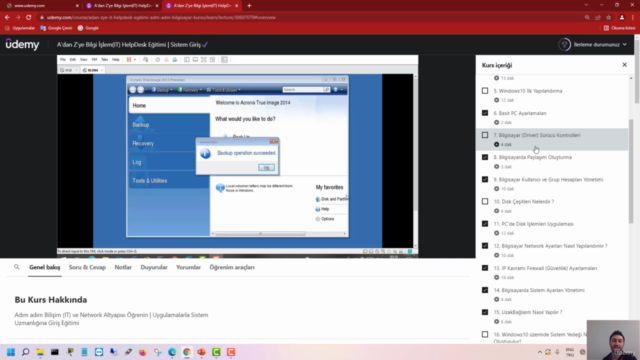Open PowerPoint from the taskbar
Screen dimensions: 640x360
click(201, 352)
